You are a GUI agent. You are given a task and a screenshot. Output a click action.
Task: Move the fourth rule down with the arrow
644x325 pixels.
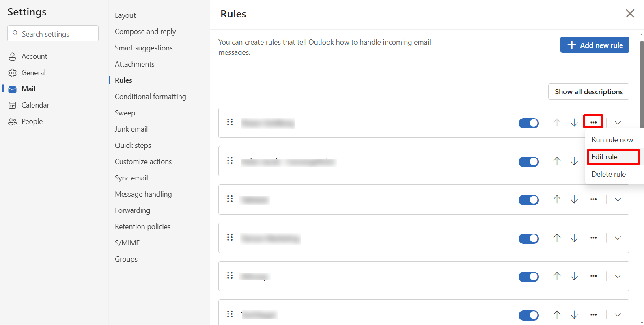click(x=574, y=238)
